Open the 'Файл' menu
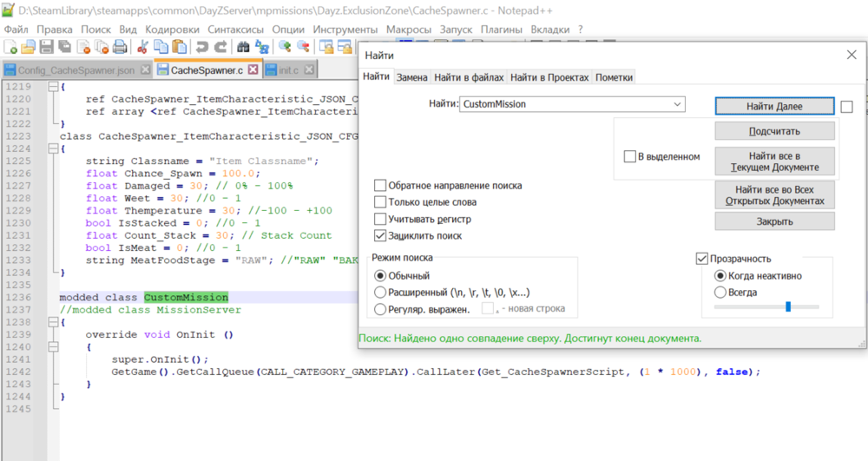The height and width of the screenshot is (461, 868). (x=16, y=30)
